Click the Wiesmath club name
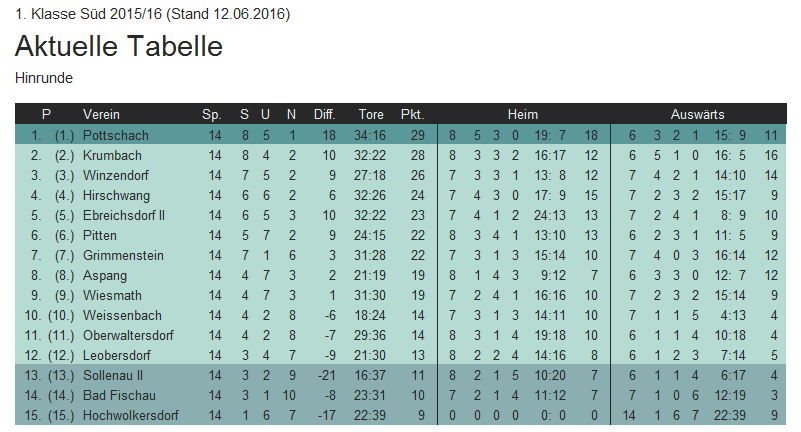This screenshot has width=801, height=432. click(x=112, y=296)
